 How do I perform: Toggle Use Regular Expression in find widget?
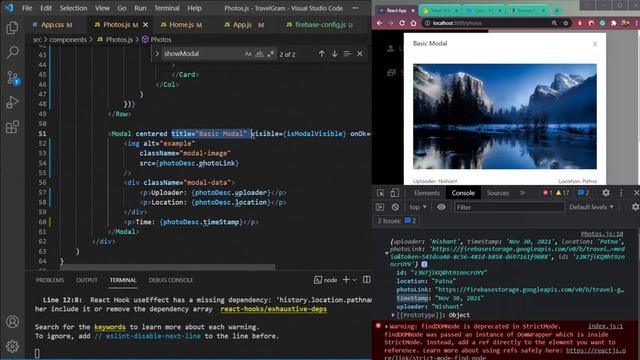tap(270, 54)
